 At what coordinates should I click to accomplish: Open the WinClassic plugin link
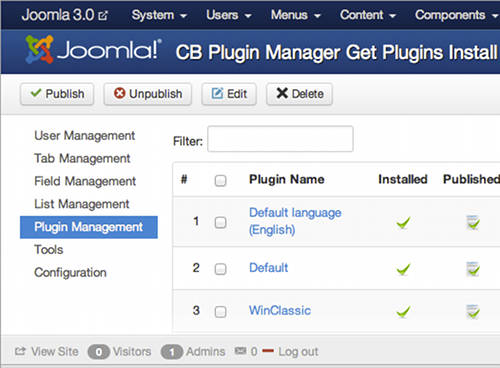coord(280,310)
